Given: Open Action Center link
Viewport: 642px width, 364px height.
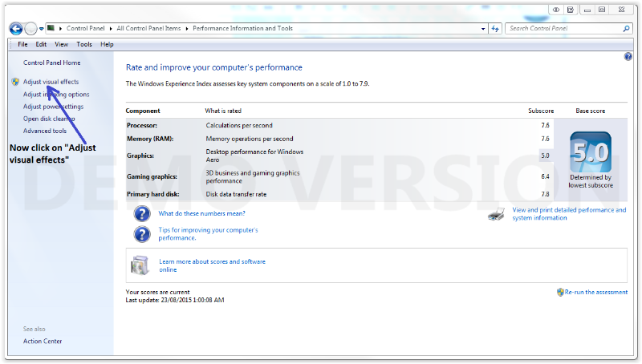Looking at the screenshot, I should (43, 341).
